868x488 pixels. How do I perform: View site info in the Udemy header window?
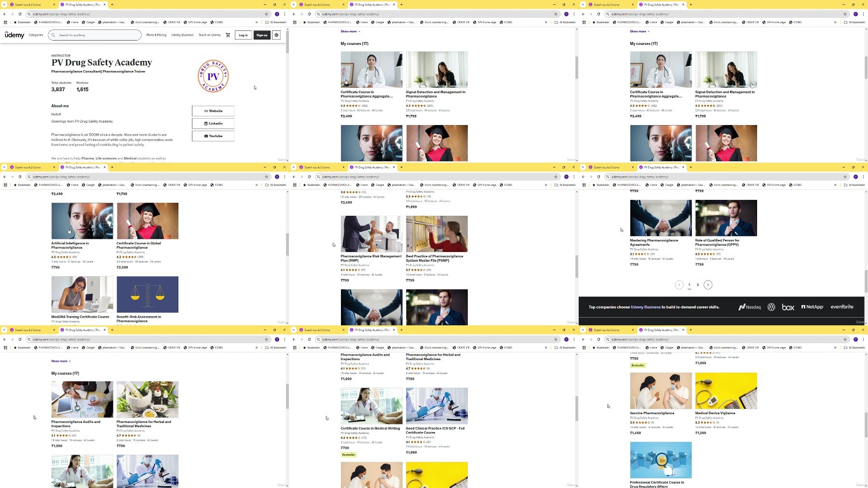pos(29,14)
